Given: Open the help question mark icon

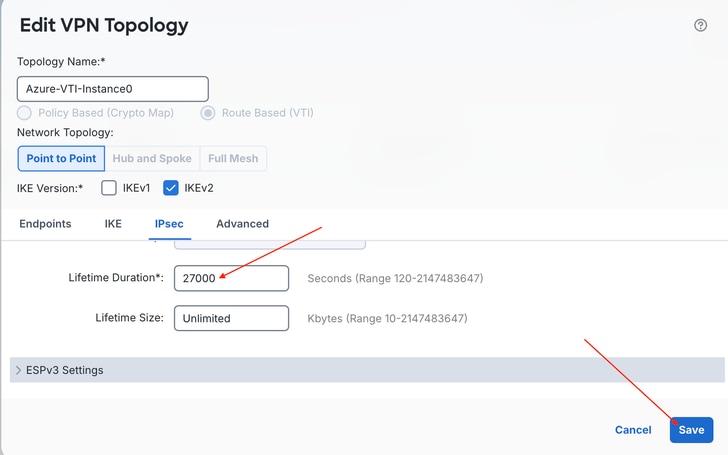Looking at the screenshot, I should [700, 25].
